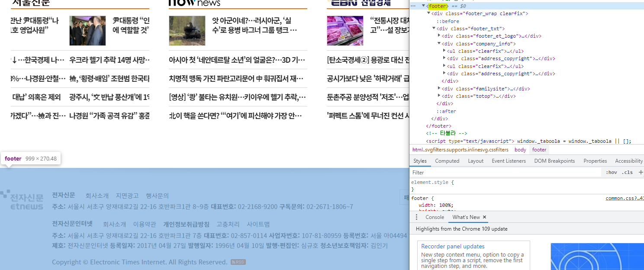Screen dimensions: 644x270
Task: Open headline 둔촌주공 분양성적 '저조'
Action: (368, 97)
